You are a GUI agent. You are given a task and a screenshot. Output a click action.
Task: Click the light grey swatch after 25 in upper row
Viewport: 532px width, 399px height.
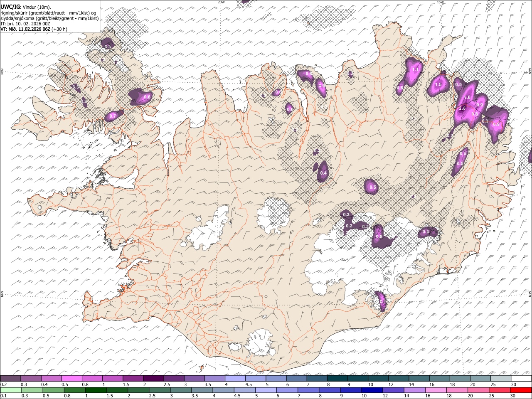point(501,379)
